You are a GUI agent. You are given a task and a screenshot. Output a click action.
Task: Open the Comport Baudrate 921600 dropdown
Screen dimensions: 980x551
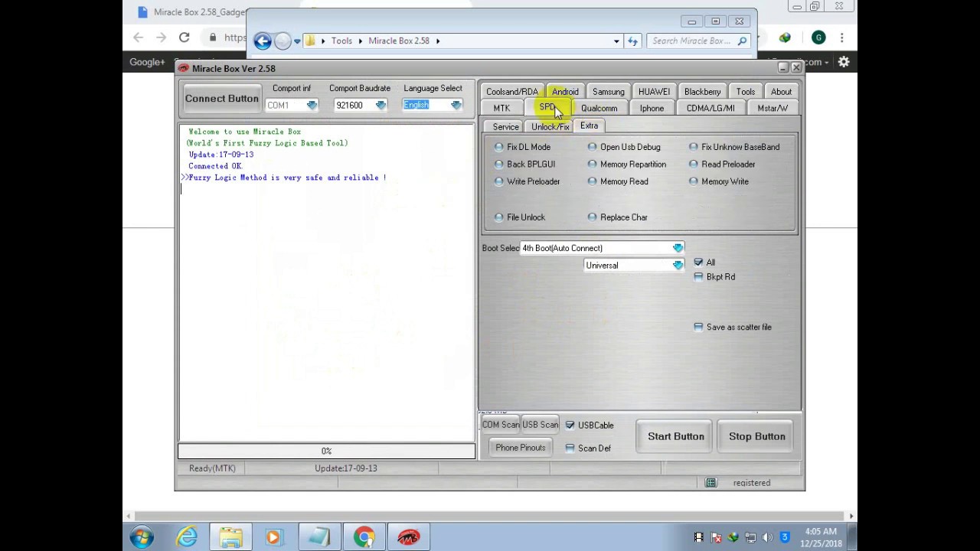(381, 106)
